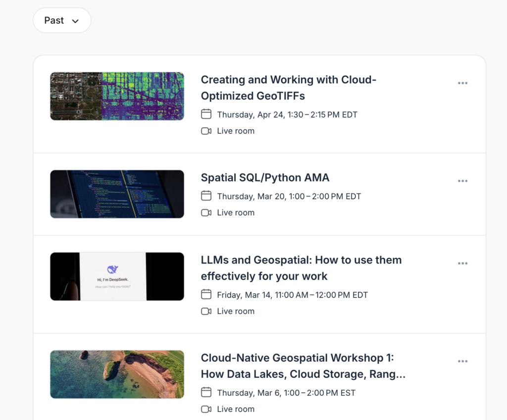Click the calendar icon for the GeoTIFFs event
The height and width of the screenshot is (420, 507).
pyautogui.click(x=206, y=114)
